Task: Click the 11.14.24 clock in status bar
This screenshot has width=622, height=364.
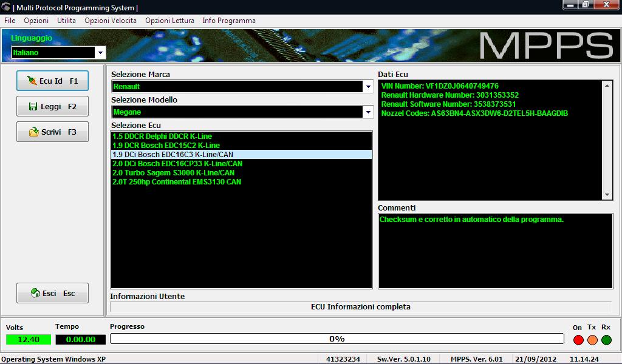Action: point(584,359)
